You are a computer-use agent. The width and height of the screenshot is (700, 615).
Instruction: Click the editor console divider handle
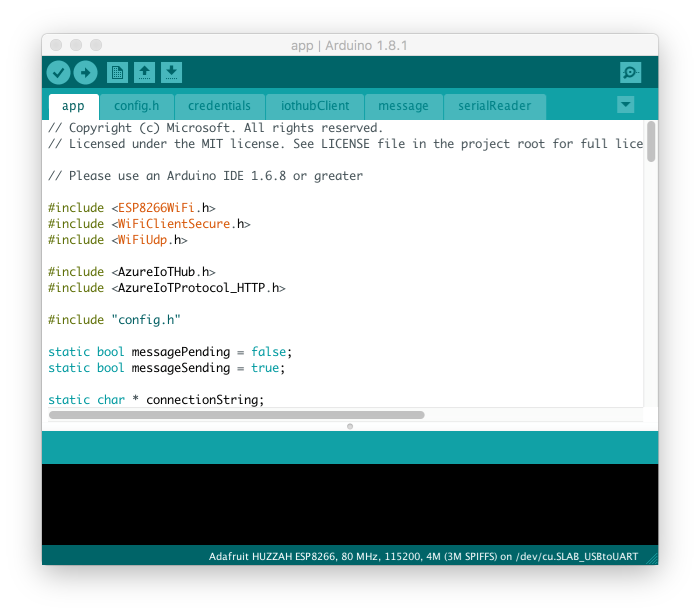pos(350,426)
